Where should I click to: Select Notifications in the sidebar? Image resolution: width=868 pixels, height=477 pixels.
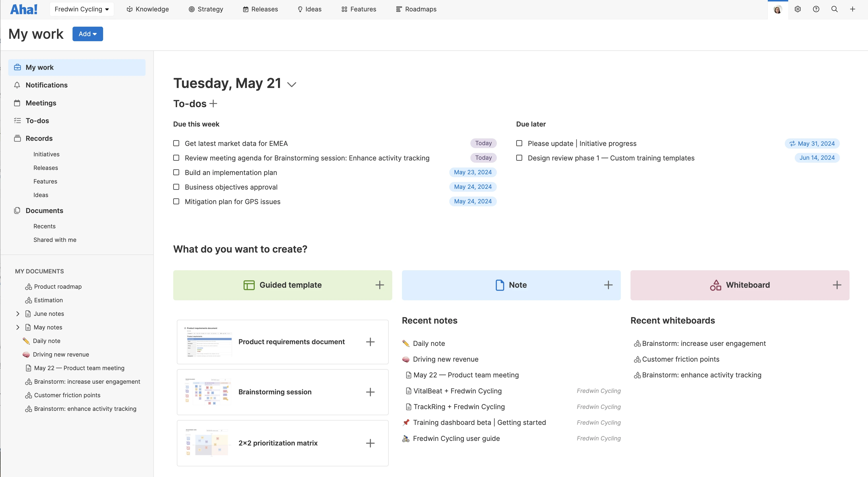point(47,85)
